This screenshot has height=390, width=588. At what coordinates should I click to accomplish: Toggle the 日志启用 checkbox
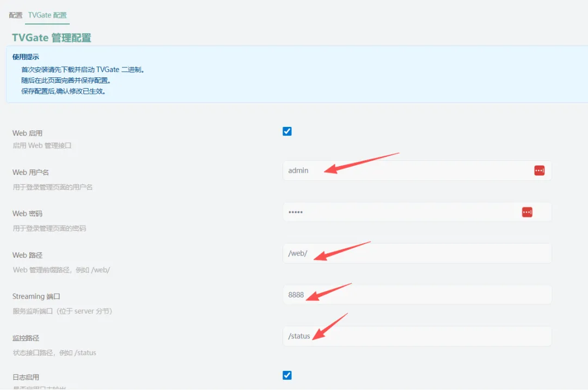(287, 375)
